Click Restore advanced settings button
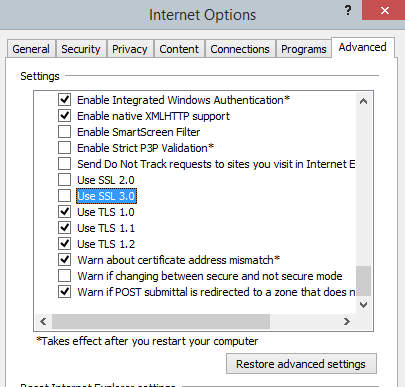Screen dimensions: 405x387 pyautogui.click(x=301, y=364)
